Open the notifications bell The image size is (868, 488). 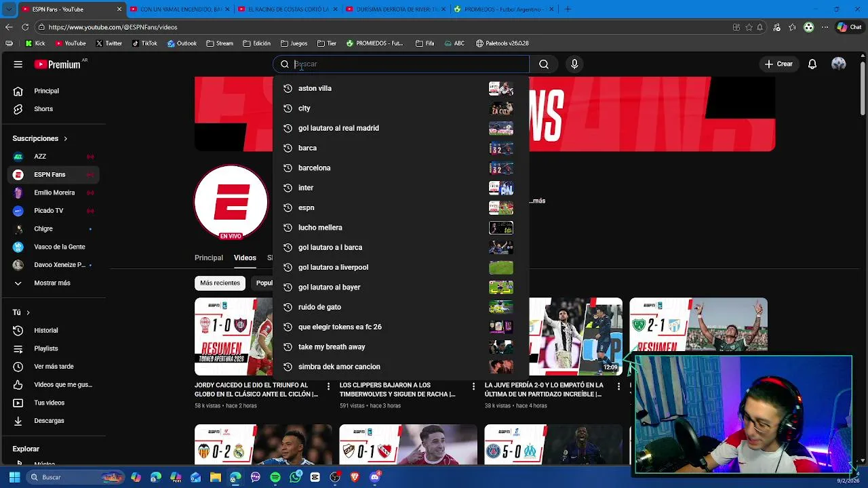tap(812, 64)
